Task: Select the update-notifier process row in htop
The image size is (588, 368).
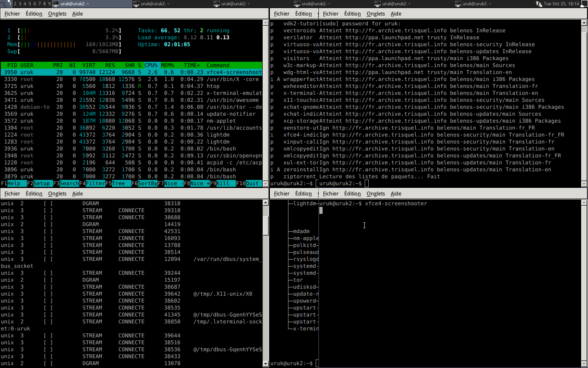Action: pyautogui.click(x=131, y=114)
